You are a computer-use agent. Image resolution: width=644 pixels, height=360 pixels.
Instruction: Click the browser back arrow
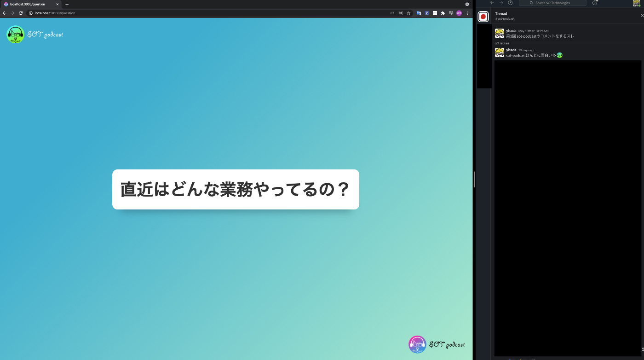(5, 13)
